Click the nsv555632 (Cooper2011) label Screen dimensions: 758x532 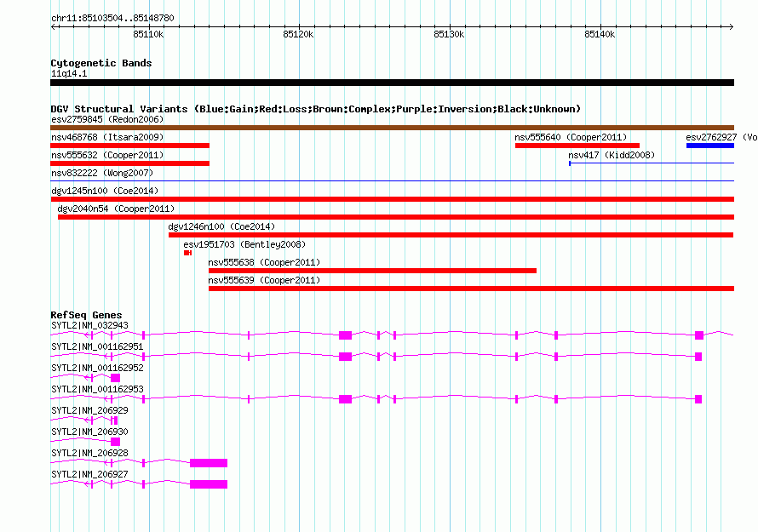(107, 155)
